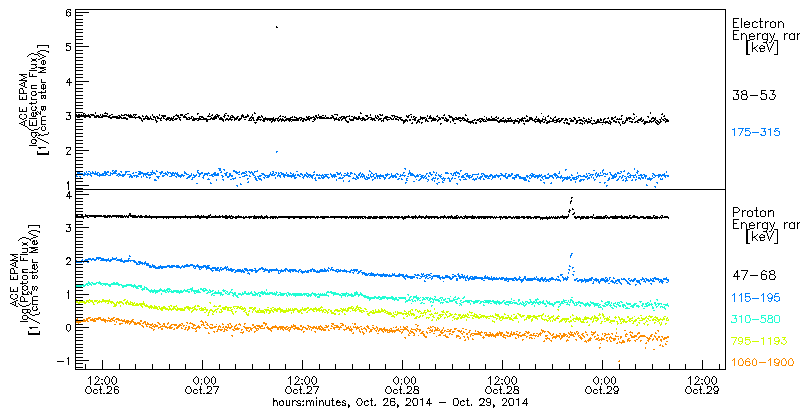Click the orange 1060-1900 legend label
The image size is (800, 410).
[x=763, y=363]
